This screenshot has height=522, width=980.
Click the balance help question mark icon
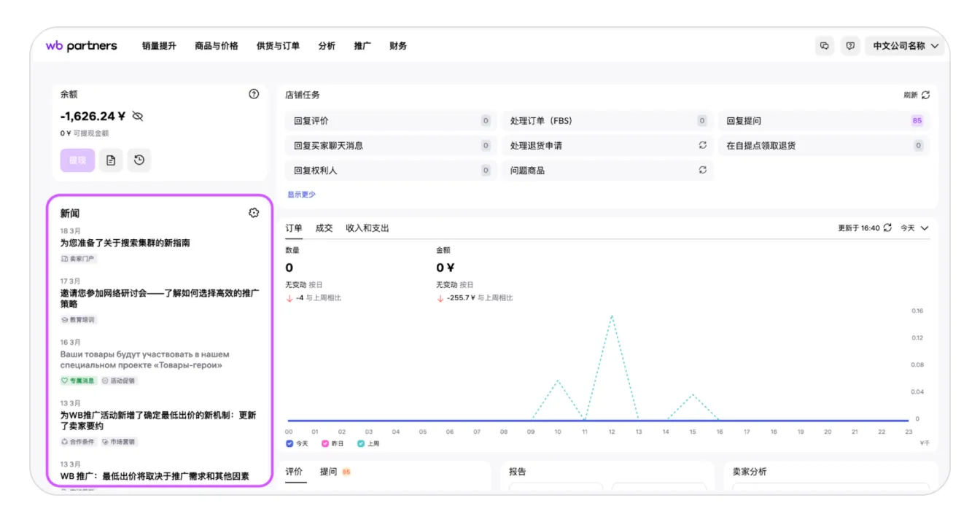click(x=254, y=94)
